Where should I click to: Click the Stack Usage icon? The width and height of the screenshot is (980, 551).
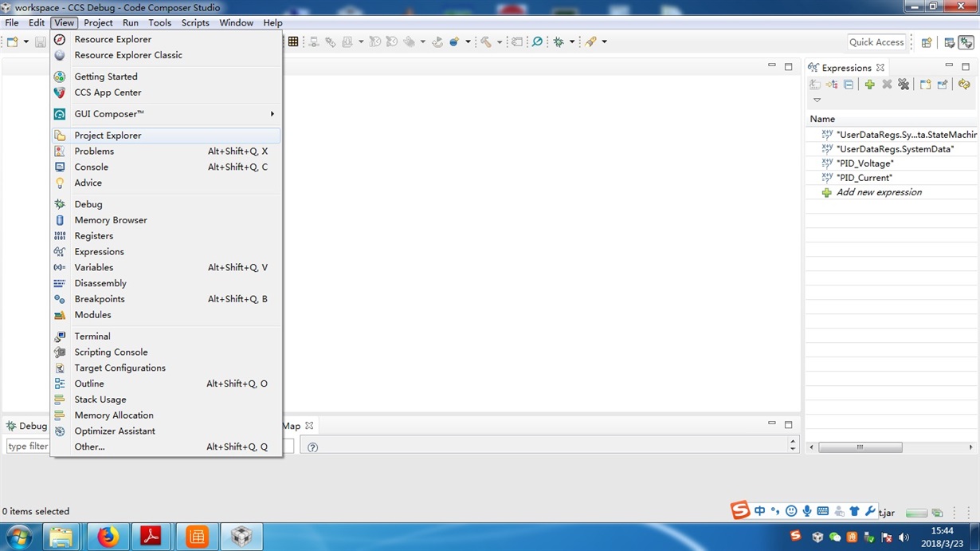pos(60,399)
